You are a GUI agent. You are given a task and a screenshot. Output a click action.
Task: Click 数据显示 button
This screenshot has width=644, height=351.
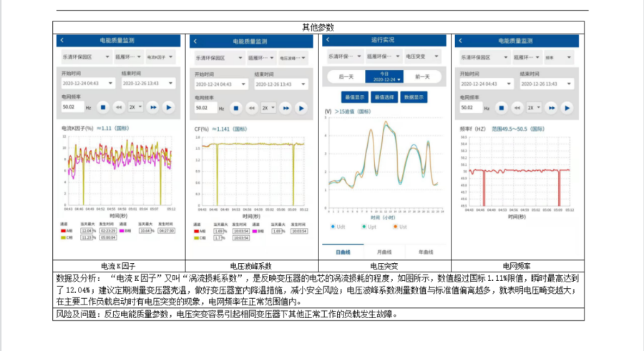tap(414, 97)
